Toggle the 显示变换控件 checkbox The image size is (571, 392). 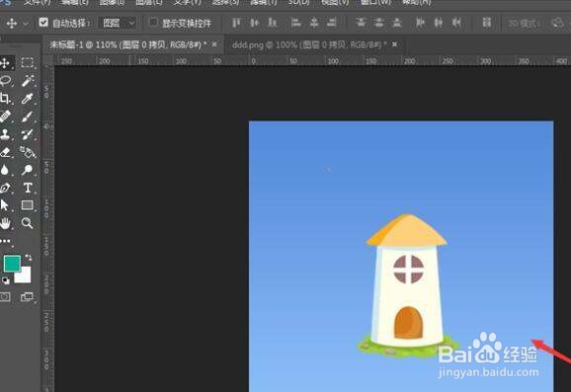(153, 23)
